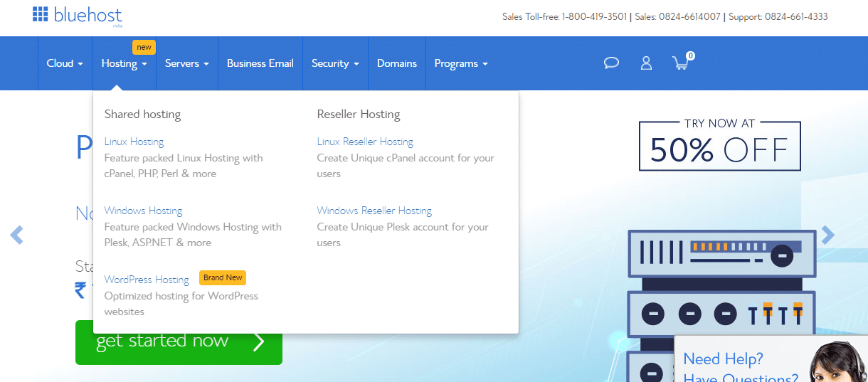Click the green get started now button

[179, 342]
